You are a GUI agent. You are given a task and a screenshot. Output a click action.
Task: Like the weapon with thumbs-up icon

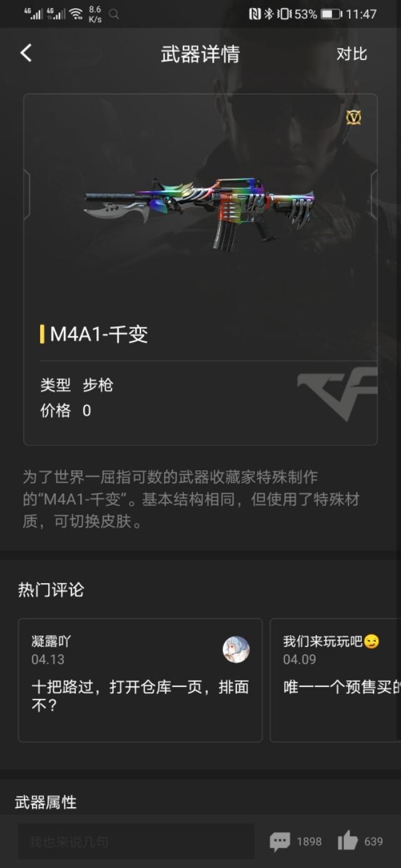pos(348,841)
